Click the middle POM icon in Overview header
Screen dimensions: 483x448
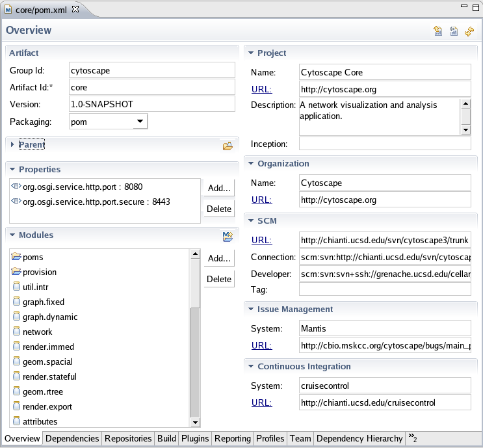pos(454,31)
